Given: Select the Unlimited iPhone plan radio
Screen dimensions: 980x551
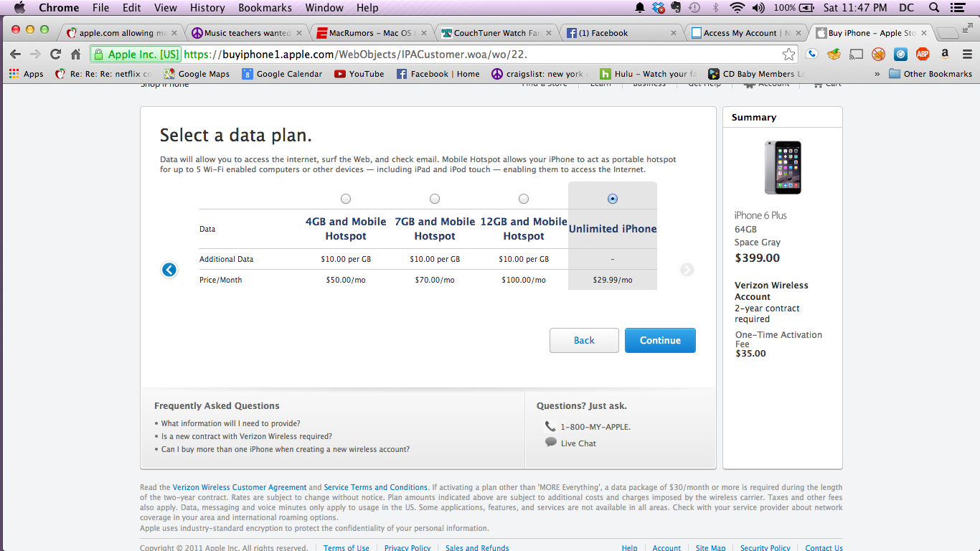Looking at the screenshot, I should tap(613, 199).
